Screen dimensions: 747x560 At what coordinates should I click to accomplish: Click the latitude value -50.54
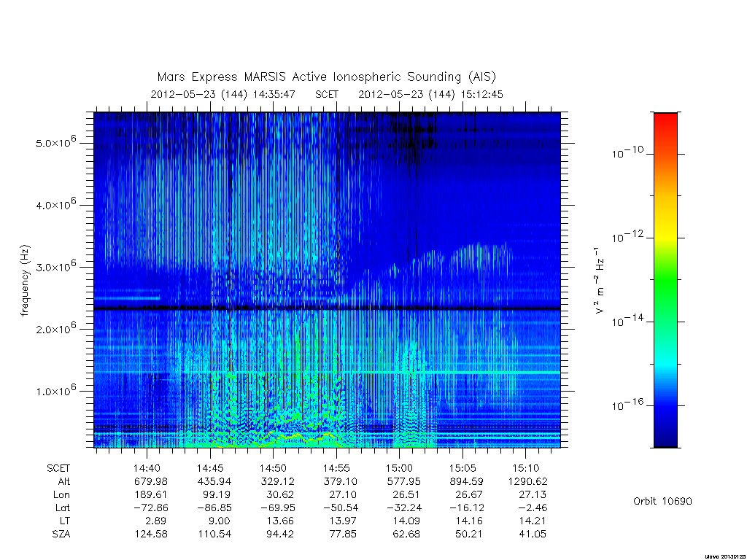pos(340,507)
